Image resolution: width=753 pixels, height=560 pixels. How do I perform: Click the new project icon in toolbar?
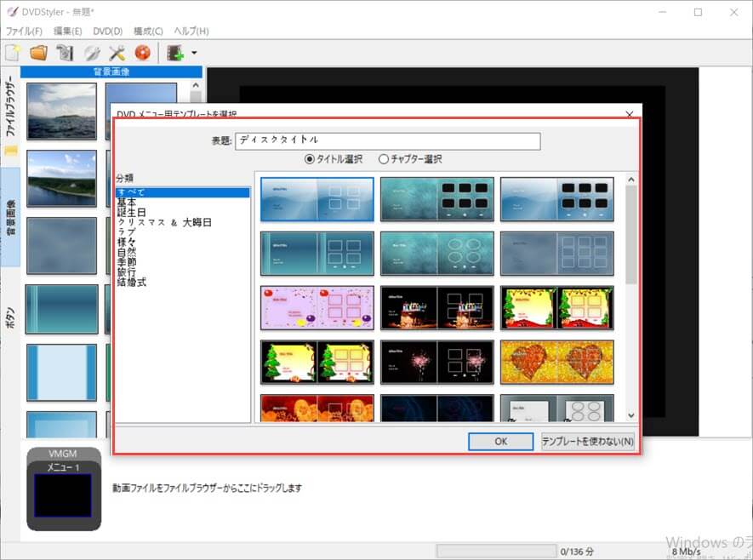point(14,53)
